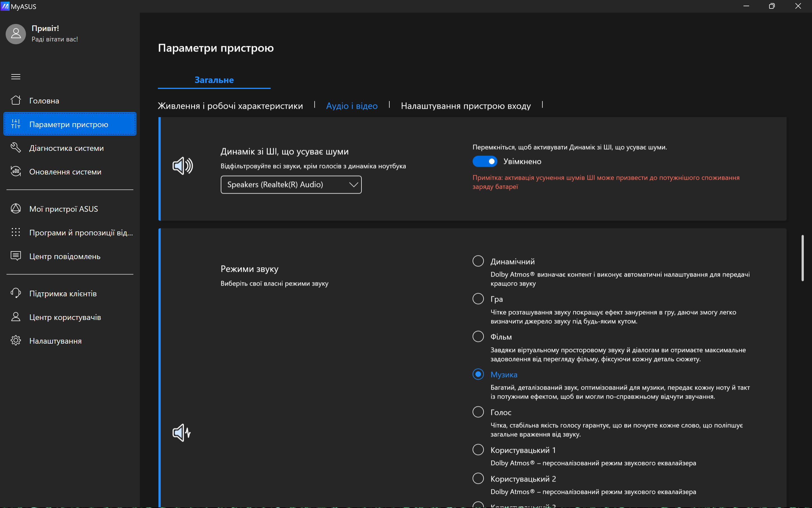The width and height of the screenshot is (812, 508).
Task: Open Оновлення системи update icon
Action: coord(16,171)
